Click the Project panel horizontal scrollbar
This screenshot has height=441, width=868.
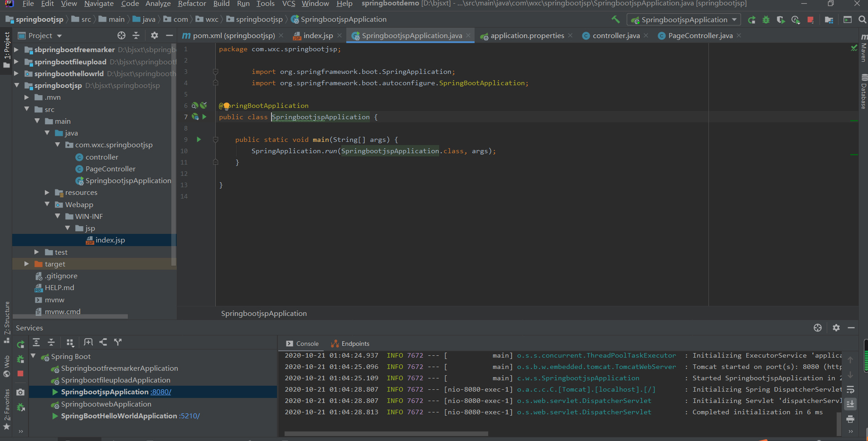coord(70,316)
